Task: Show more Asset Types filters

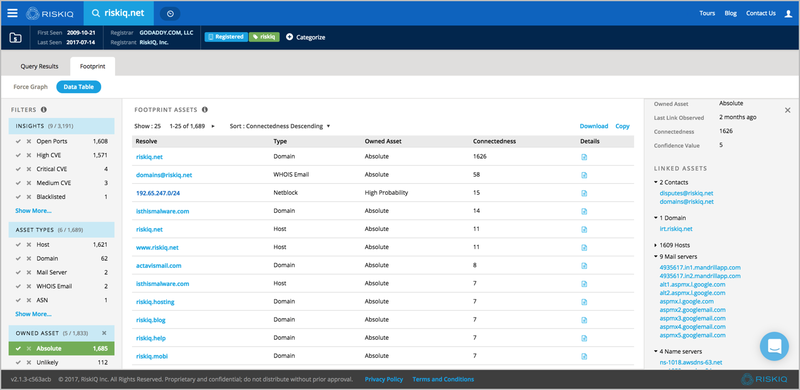Action: (33, 314)
